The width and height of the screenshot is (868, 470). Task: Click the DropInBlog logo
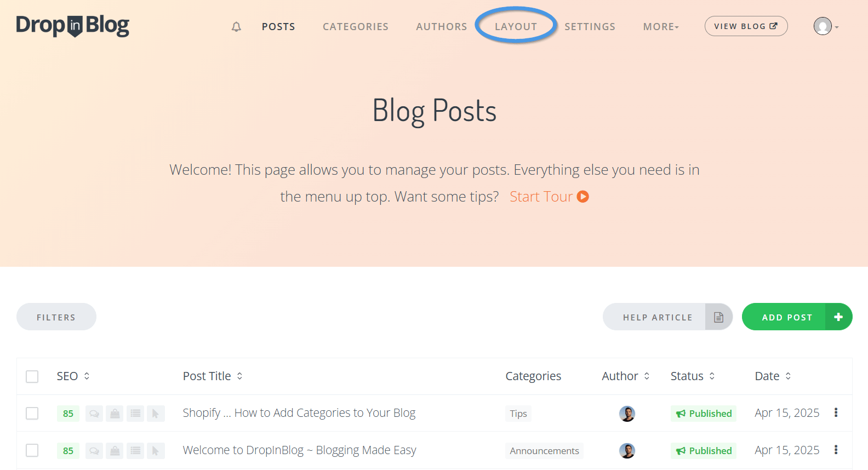73,26
